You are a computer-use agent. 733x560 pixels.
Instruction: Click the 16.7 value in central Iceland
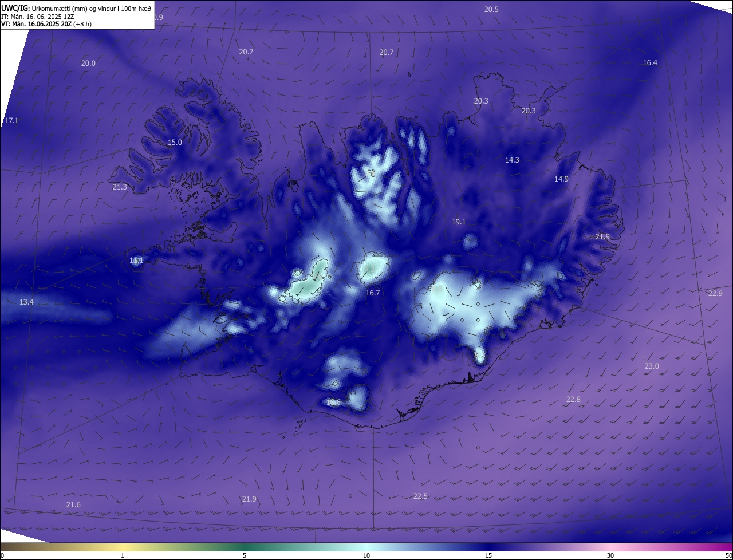tap(372, 293)
